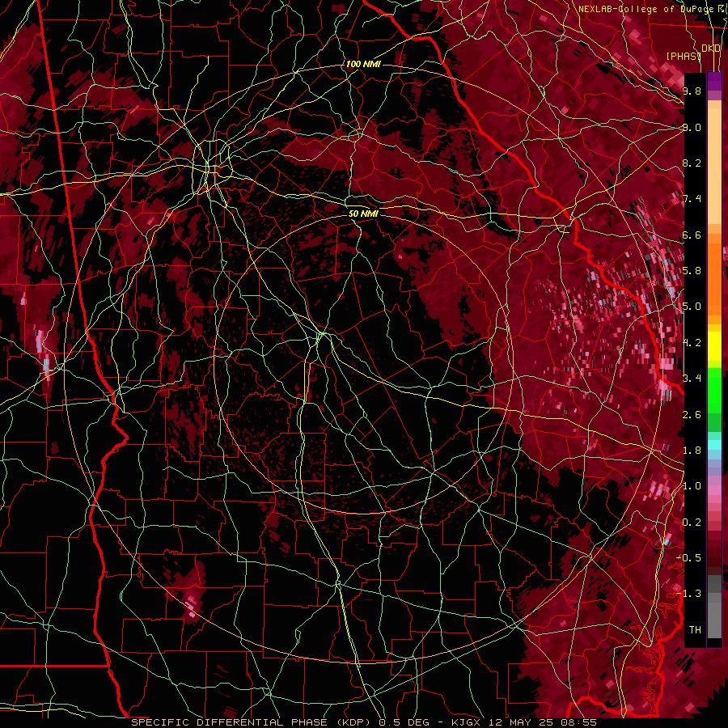Click the 50 NMI range ring label
The width and height of the screenshot is (728, 728).
(x=363, y=214)
